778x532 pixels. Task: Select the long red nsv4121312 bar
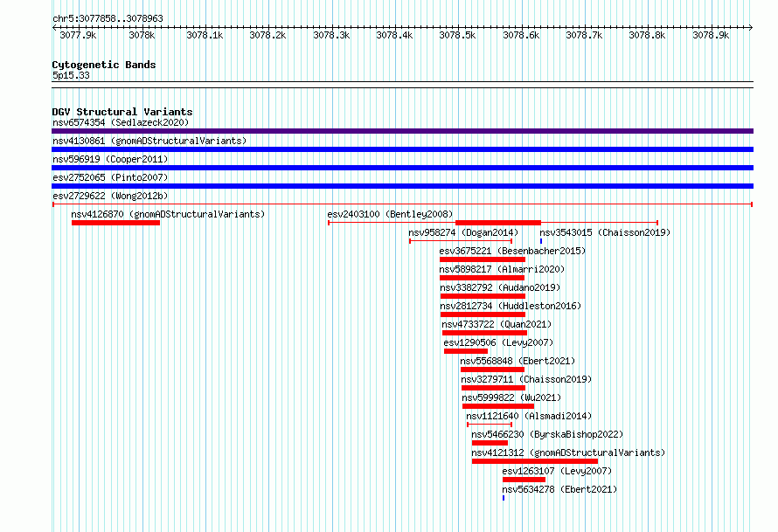tap(535, 461)
